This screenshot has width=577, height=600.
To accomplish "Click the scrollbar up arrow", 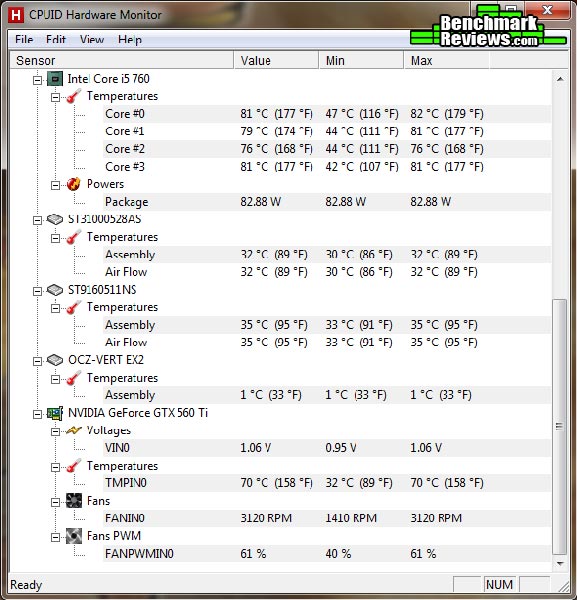I will (560, 79).
